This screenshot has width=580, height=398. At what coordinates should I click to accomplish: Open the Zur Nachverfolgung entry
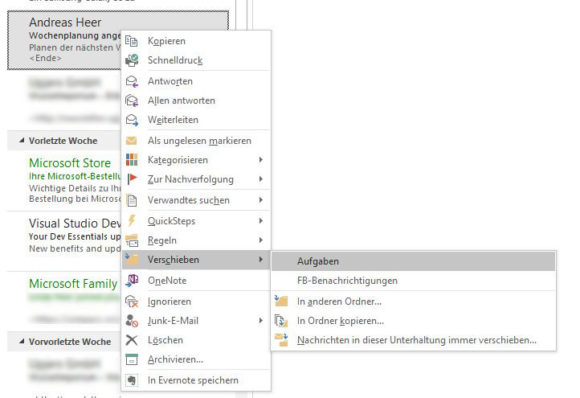point(196,179)
